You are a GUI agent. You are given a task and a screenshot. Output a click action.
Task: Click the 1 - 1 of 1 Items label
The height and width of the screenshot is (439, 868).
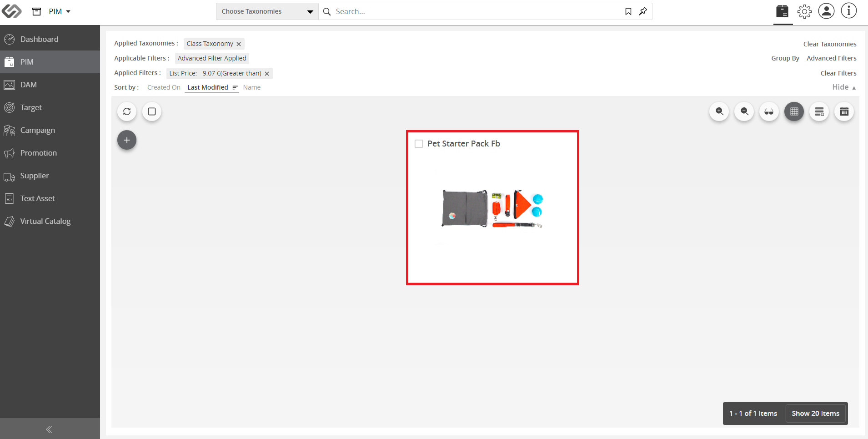coord(753,414)
